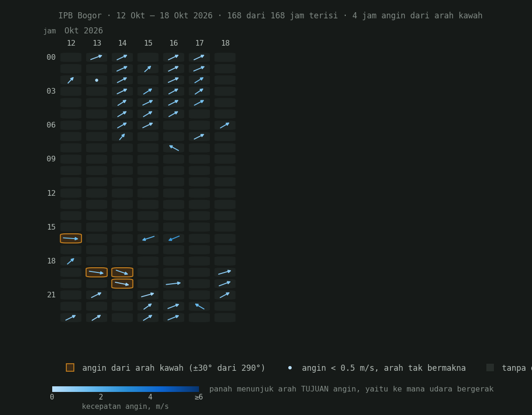This screenshot has height=415, width=532.
Task: Click the highlighted crater-wind cell on day 12
Action: tap(71, 239)
